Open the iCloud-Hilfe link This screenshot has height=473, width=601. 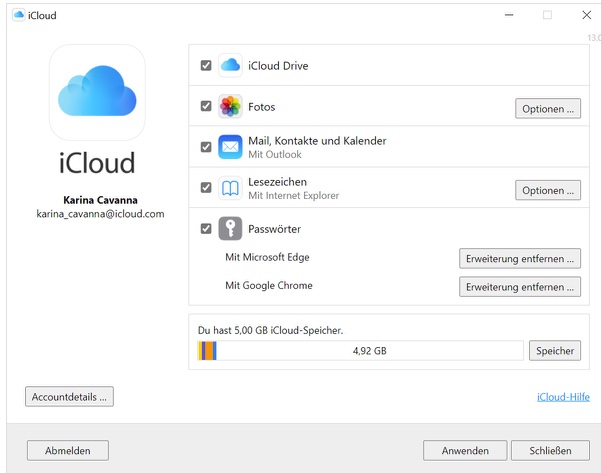tap(563, 397)
